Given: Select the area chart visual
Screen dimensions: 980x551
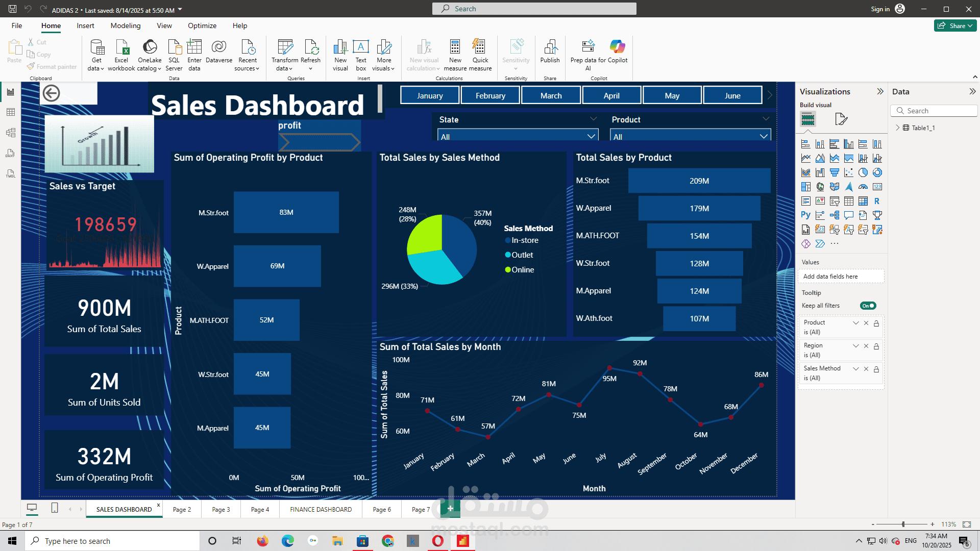Looking at the screenshot, I should click(x=820, y=159).
